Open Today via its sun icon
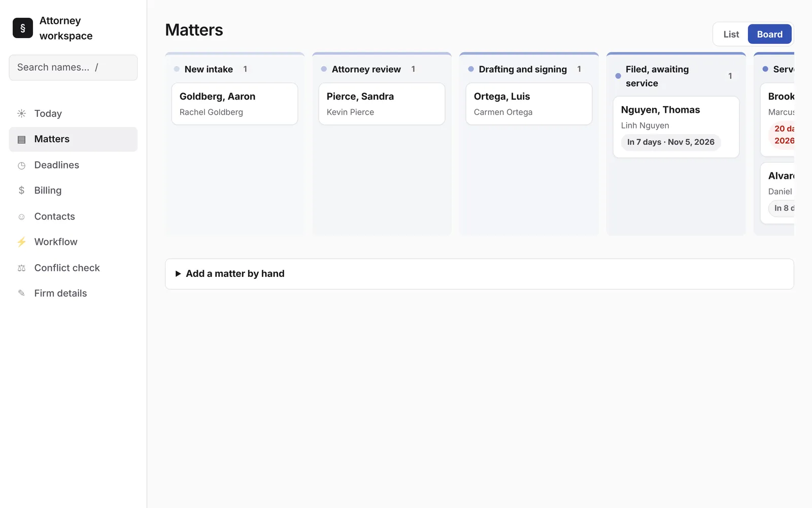This screenshot has height=508, width=812. click(x=21, y=113)
